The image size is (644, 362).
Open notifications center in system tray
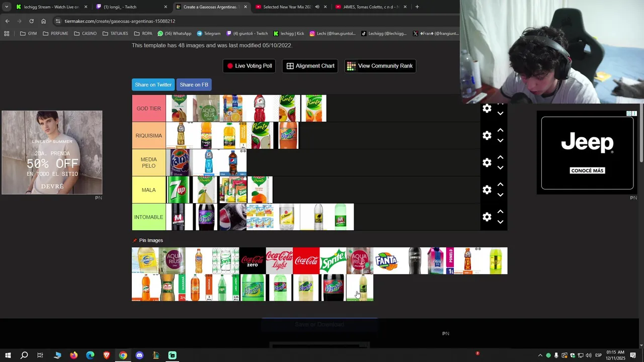(633, 355)
